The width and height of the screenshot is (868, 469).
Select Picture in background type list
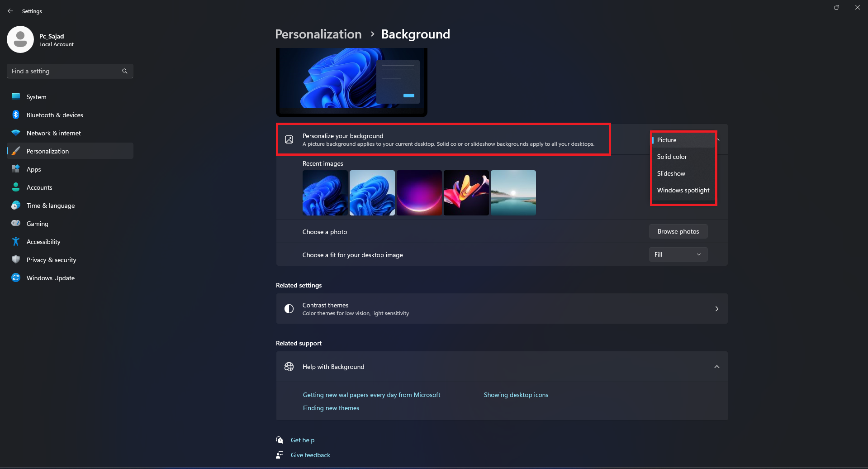pos(683,140)
